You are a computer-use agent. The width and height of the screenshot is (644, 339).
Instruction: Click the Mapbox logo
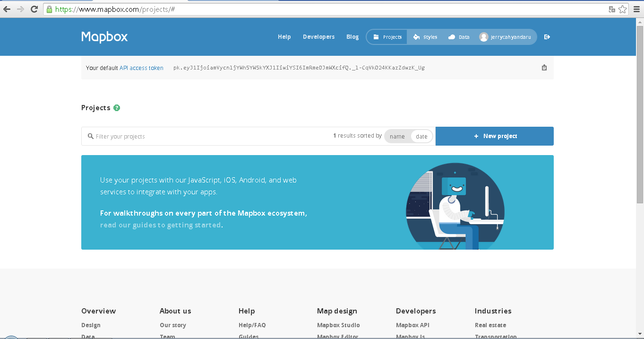pos(104,37)
